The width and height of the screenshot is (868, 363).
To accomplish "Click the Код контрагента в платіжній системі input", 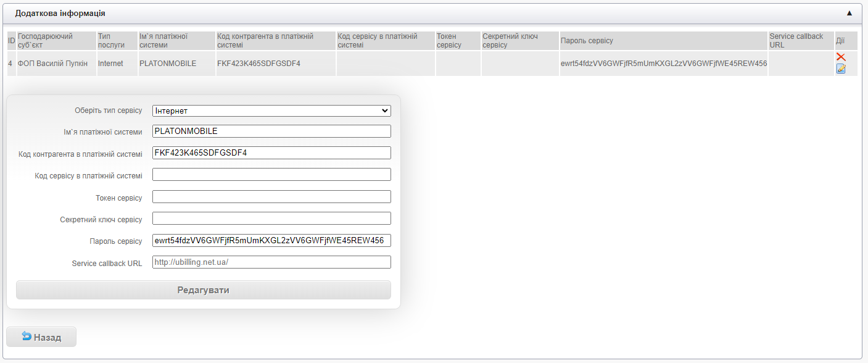I will (271, 153).
